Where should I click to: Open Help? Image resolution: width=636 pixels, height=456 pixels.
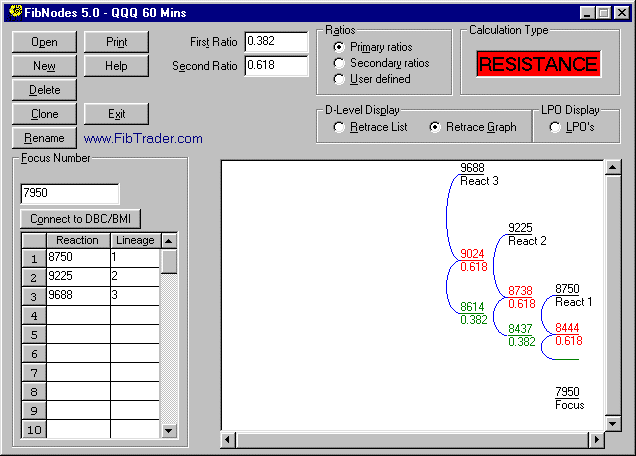click(x=116, y=66)
